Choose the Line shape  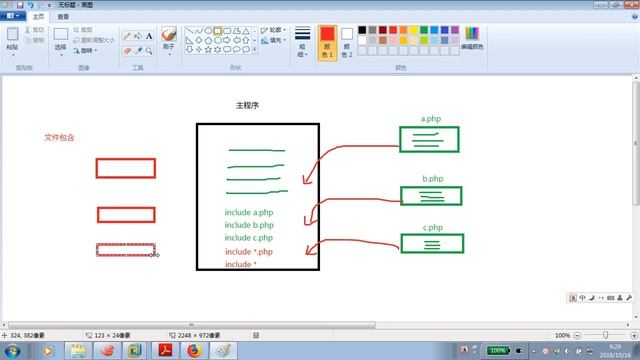click(x=189, y=31)
